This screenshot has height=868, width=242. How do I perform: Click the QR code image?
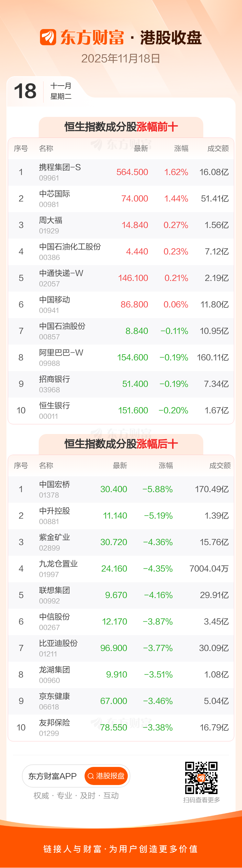pyautogui.click(x=201, y=777)
